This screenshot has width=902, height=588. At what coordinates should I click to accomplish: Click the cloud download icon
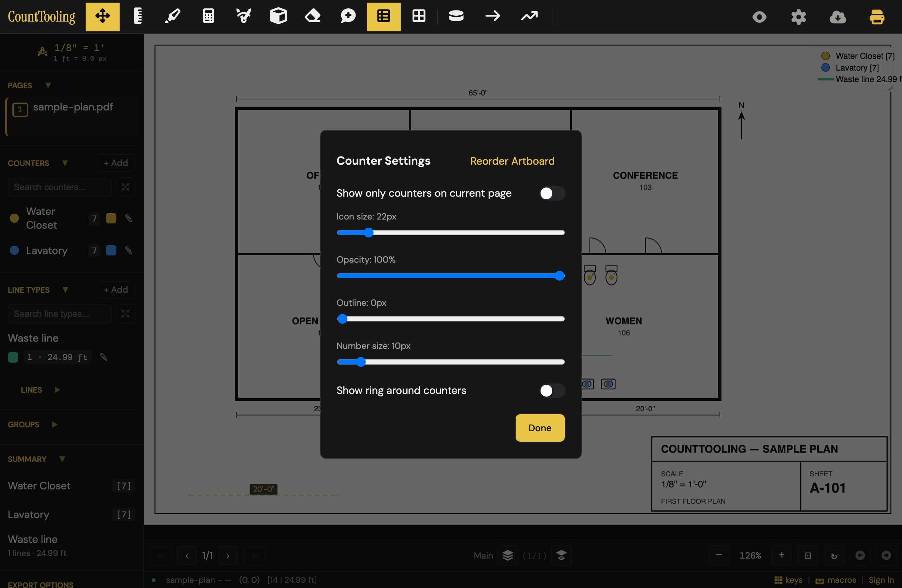point(838,17)
